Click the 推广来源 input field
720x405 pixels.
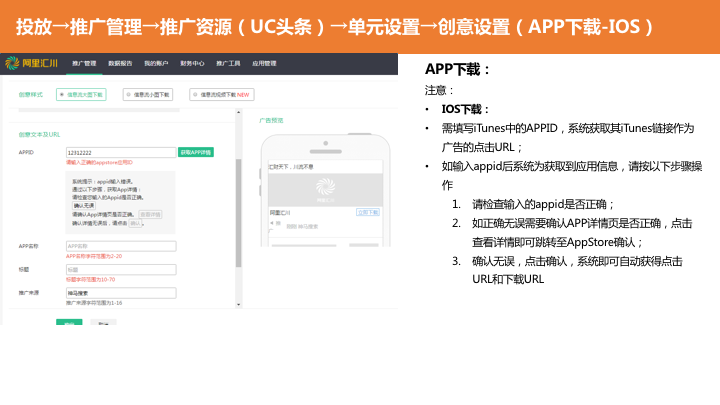(x=121, y=293)
